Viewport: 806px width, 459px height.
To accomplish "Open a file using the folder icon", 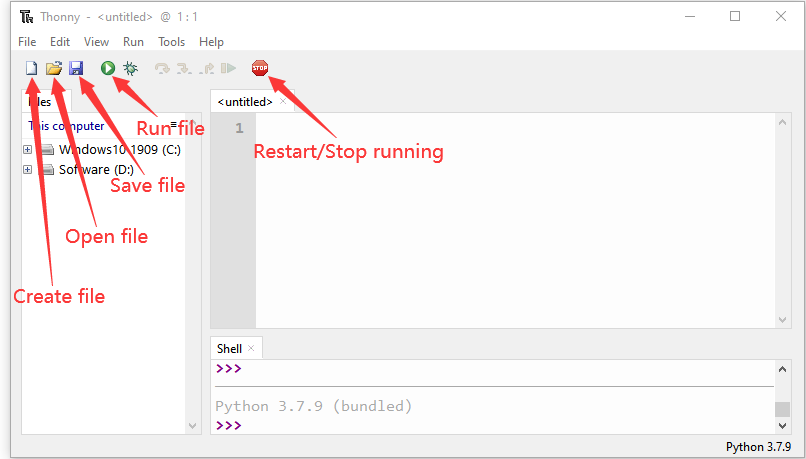I will [x=54, y=68].
